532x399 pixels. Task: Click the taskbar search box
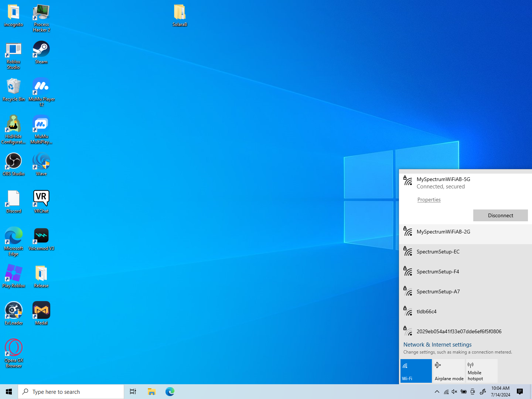pyautogui.click(x=71, y=392)
